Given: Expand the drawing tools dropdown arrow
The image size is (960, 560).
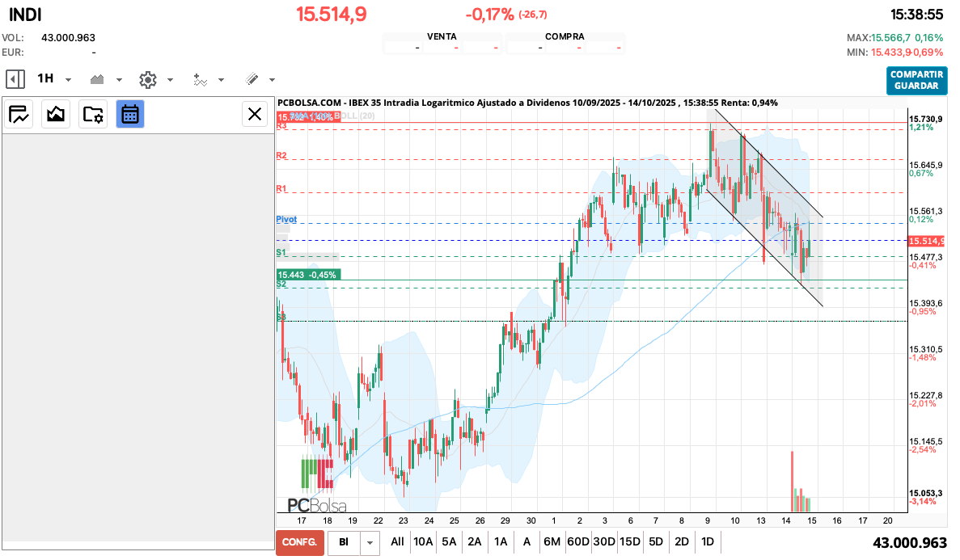Looking at the screenshot, I should (272, 80).
